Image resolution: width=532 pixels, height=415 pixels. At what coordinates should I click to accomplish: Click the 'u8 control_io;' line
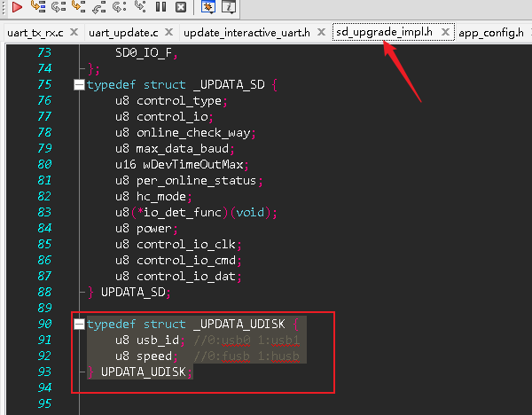[164, 117]
